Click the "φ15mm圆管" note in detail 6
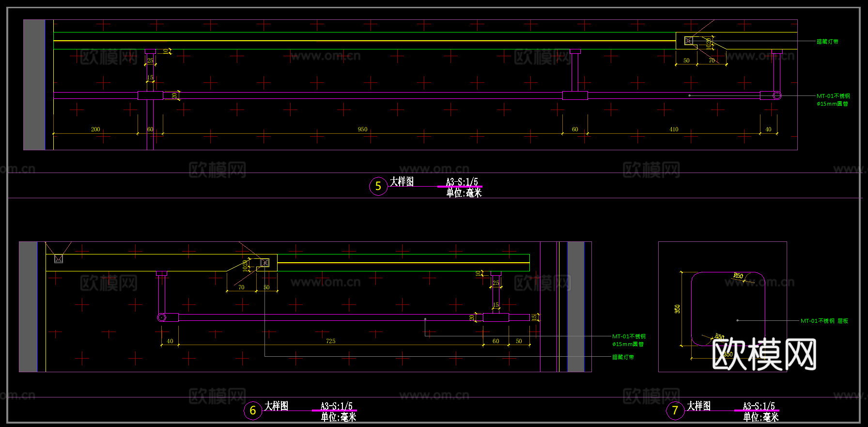 click(x=628, y=344)
